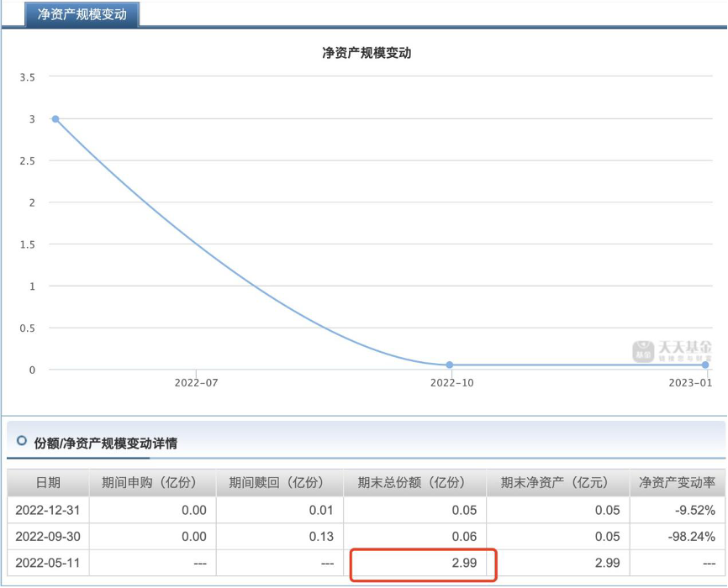Screen dimensions: 728x588
Task: Click the 3.5 y-axis label
Action: 27,77
